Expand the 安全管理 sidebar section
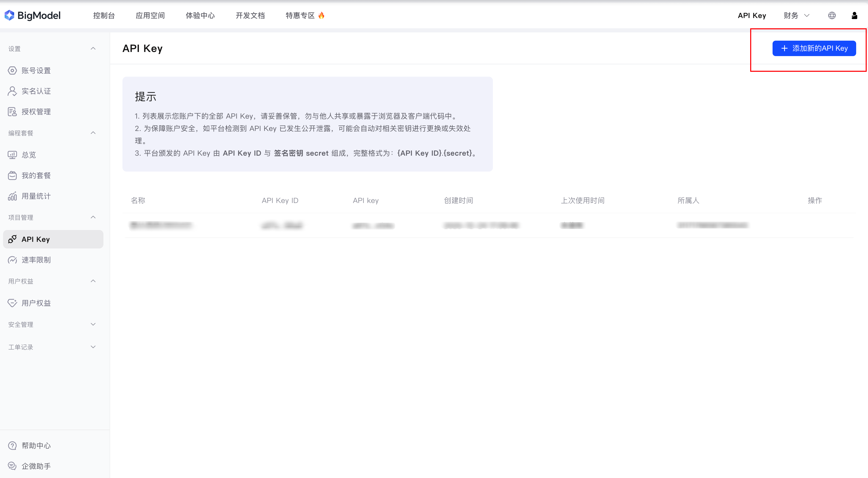Viewport: 868px width, 478px height. point(93,324)
